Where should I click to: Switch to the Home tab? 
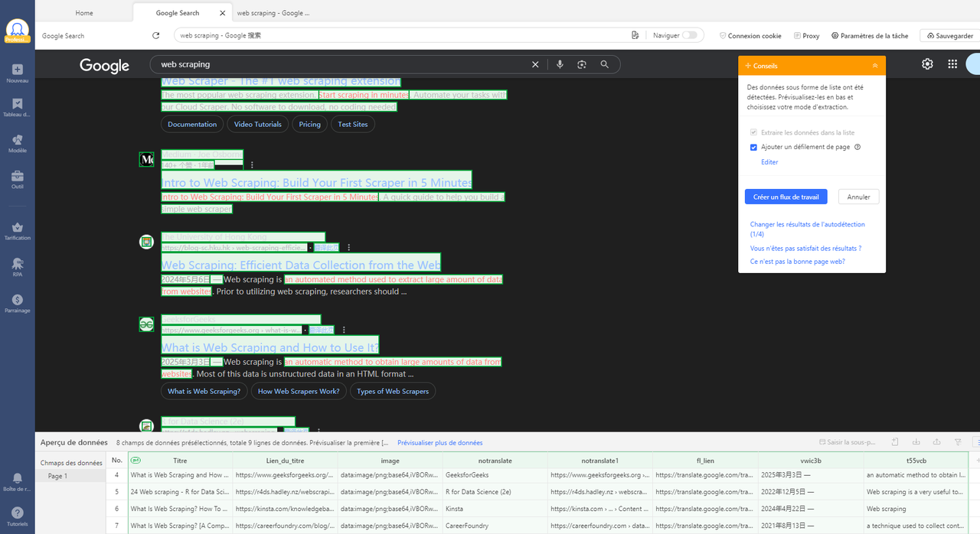tap(84, 13)
